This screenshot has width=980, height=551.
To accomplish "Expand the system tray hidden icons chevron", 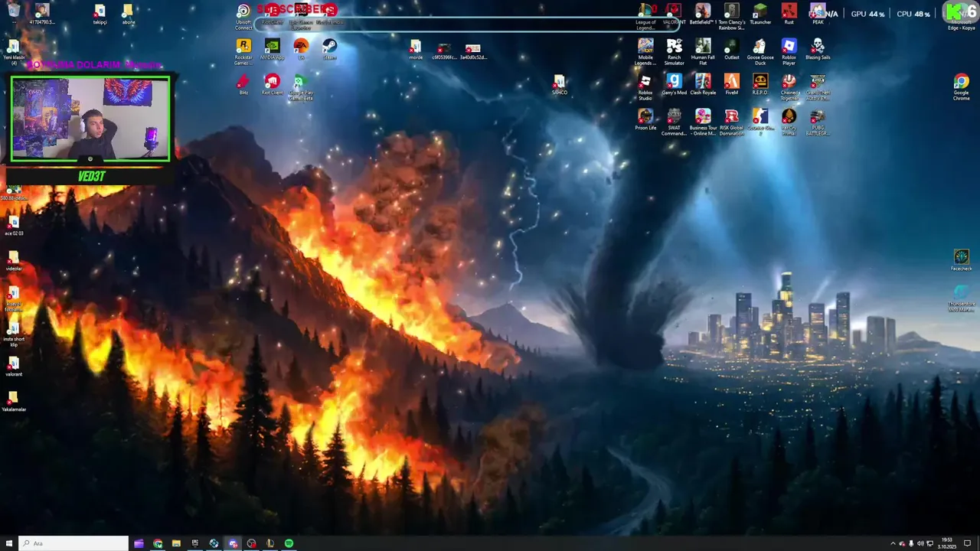I will (x=893, y=543).
